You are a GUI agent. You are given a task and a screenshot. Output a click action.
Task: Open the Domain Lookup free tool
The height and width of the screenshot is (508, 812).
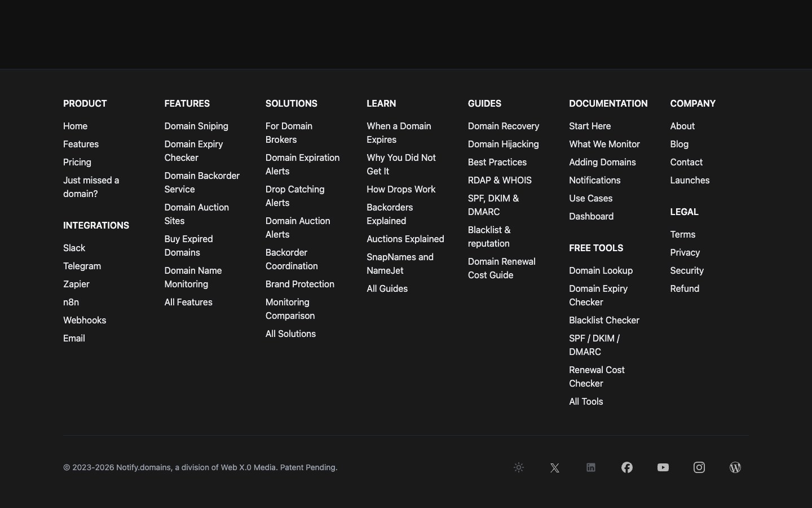click(601, 270)
